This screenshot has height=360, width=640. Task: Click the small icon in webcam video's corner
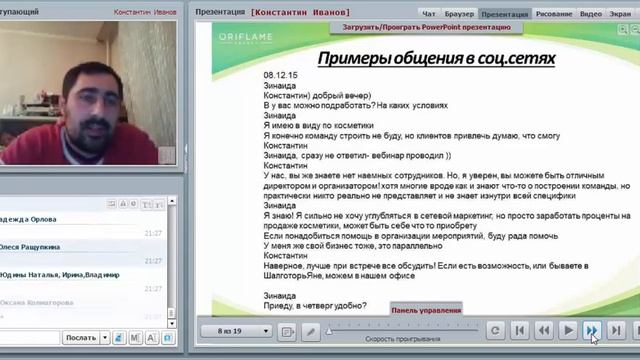tap(167, 156)
